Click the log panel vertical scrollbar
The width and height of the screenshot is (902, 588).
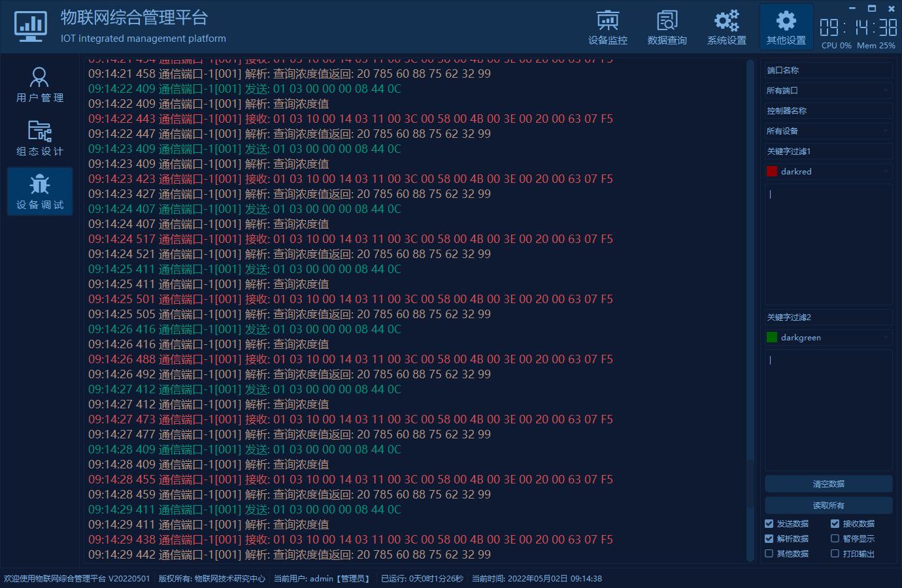(x=750, y=310)
